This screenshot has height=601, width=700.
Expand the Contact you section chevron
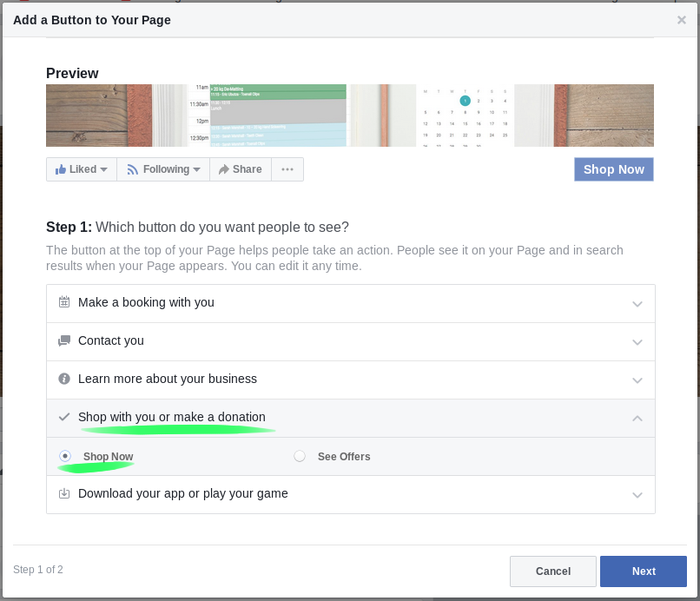click(x=637, y=341)
